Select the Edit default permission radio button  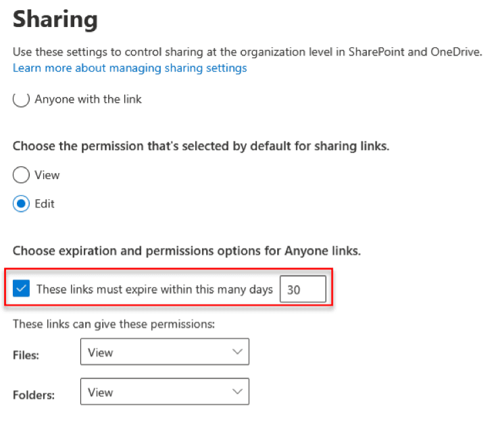[x=22, y=203]
